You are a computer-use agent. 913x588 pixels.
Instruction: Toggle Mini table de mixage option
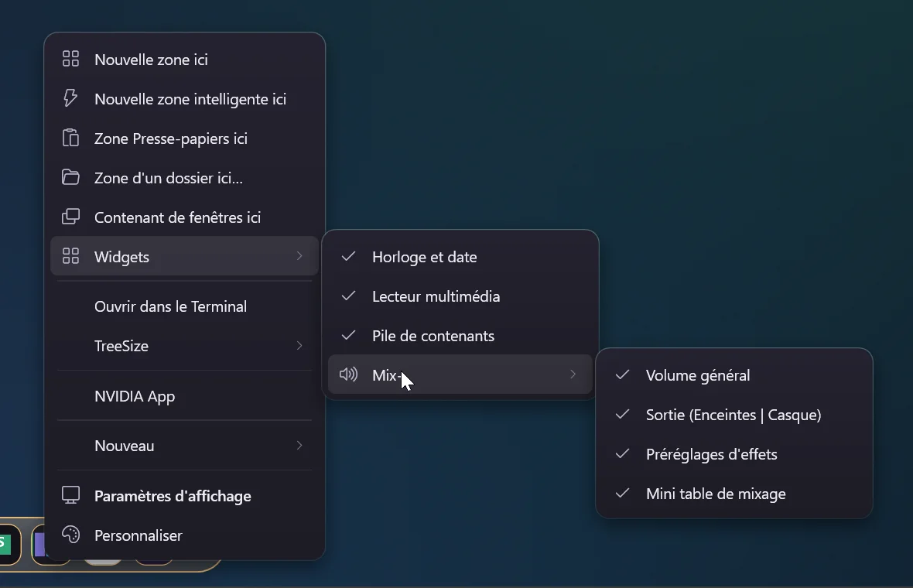click(733, 494)
